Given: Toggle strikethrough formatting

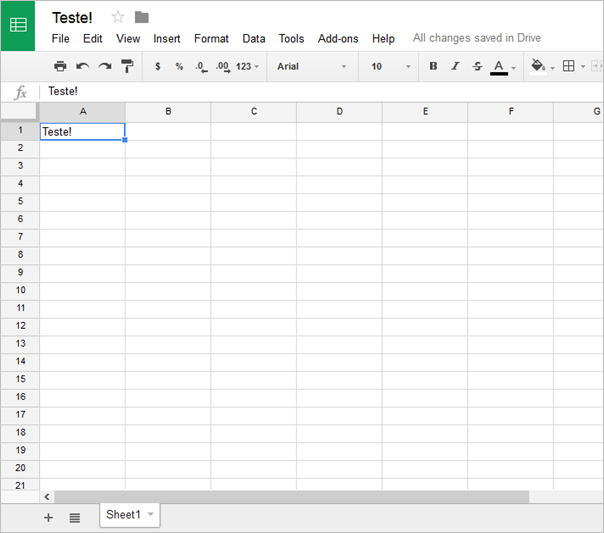Looking at the screenshot, I should click(477, 66).
